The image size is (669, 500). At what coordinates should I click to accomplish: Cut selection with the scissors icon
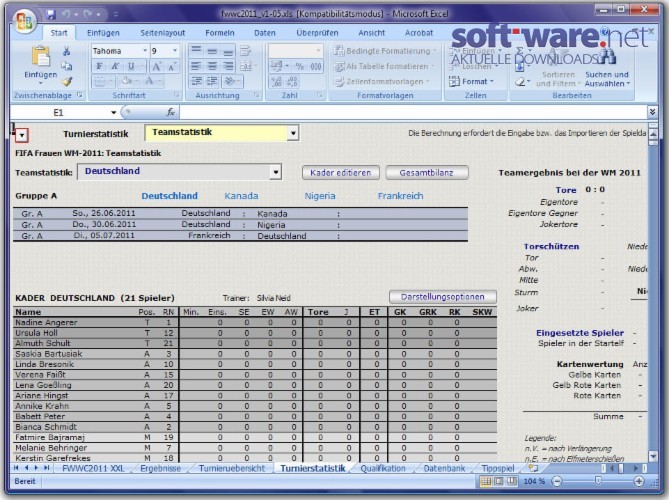67,52
